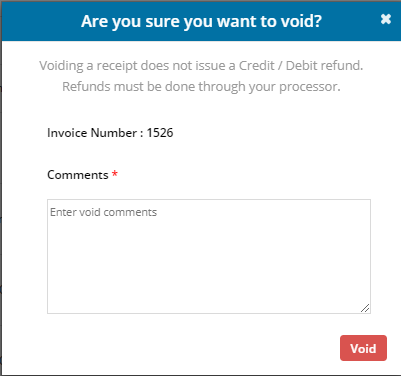Image resolution: width=401 pixels, height=376 pixels.
Task: Click the words Credit / Debit
Action: [x=261, y=66]
